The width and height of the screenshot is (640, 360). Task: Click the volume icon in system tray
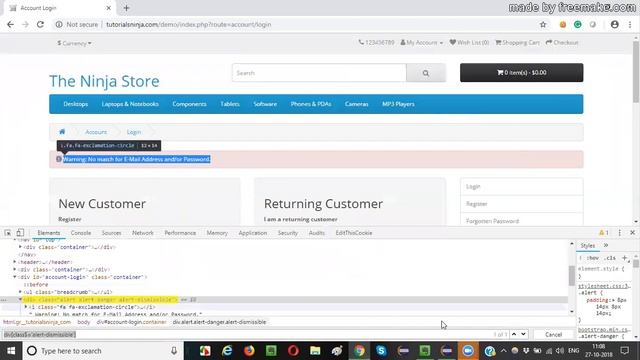(x=560, y=351)
